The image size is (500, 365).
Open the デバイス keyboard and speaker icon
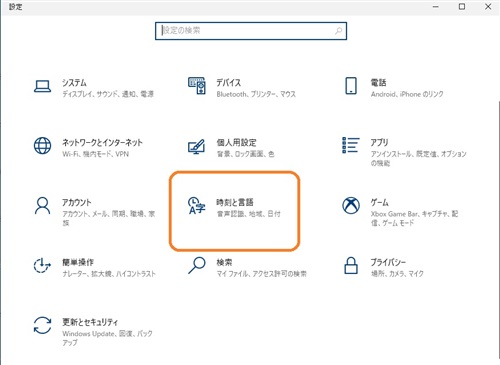(197, 86)
